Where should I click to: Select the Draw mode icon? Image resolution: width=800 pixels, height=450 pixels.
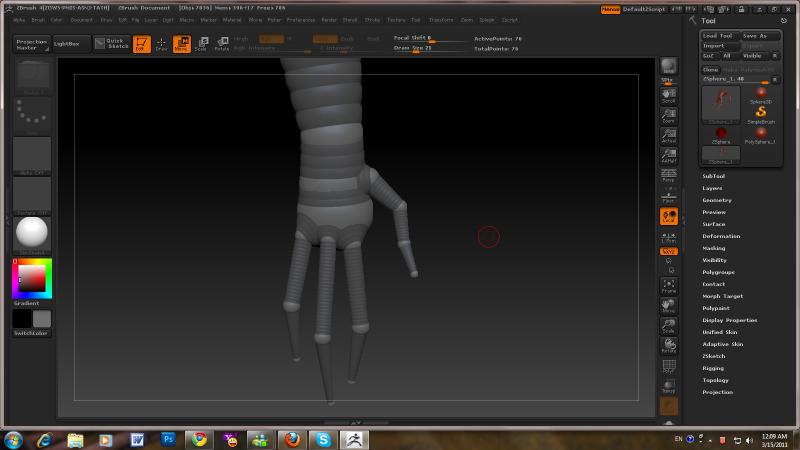(161, 44)
